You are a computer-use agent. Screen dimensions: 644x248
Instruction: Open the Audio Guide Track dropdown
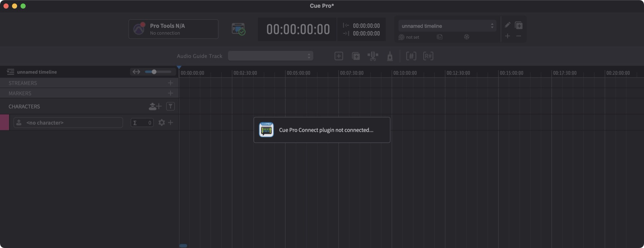pos(270,56)
